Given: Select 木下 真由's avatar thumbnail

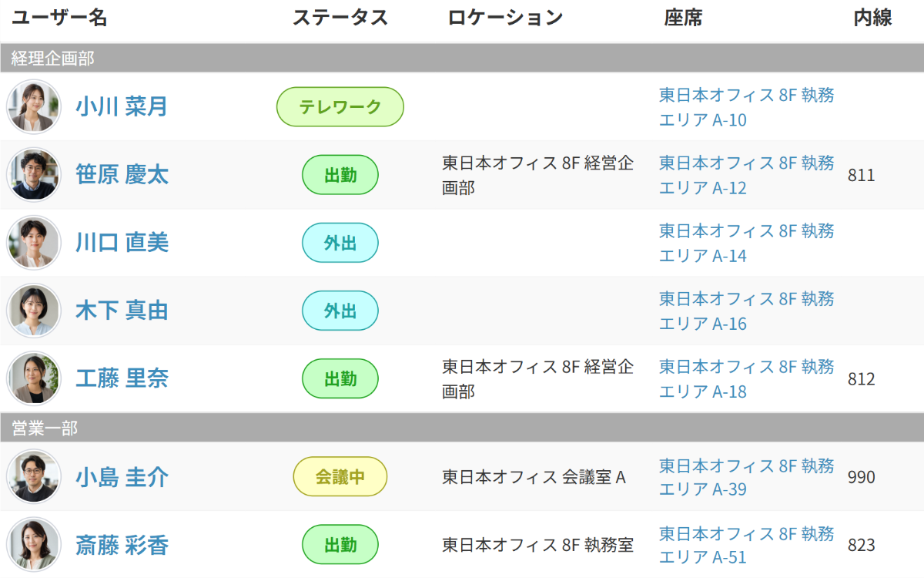Looking at the screenshot, I should (33, 311).
